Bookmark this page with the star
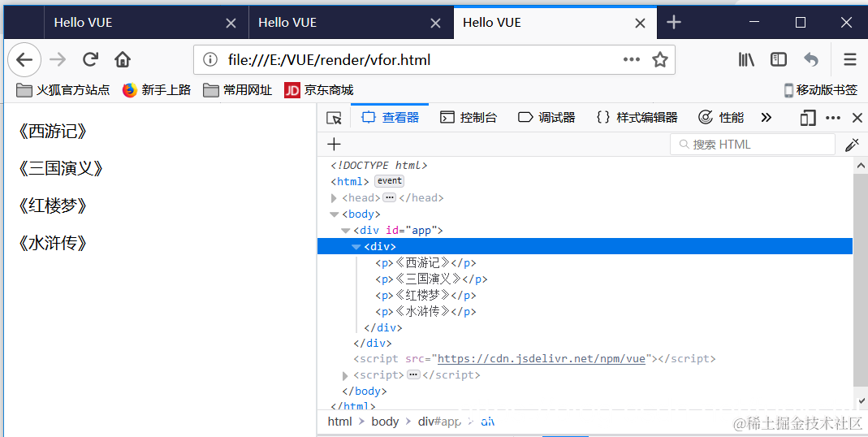The height and width of the screenshot is (437, 868). pos(660,59)
